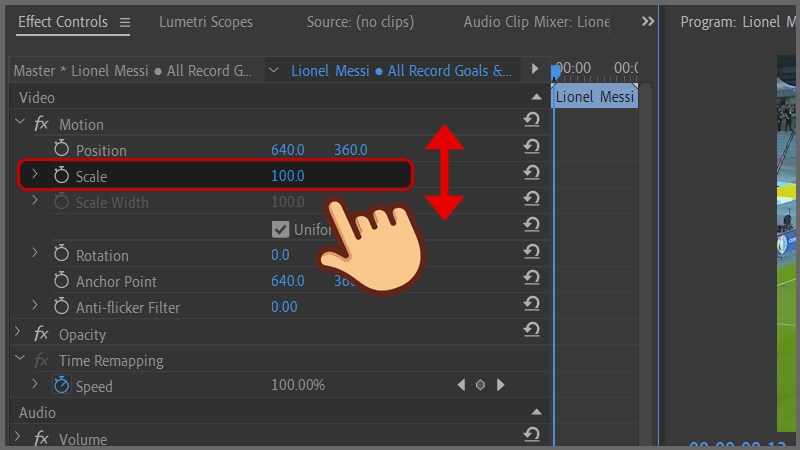Reset the Volume effect

pyautogui.click(x=532, y=434)
